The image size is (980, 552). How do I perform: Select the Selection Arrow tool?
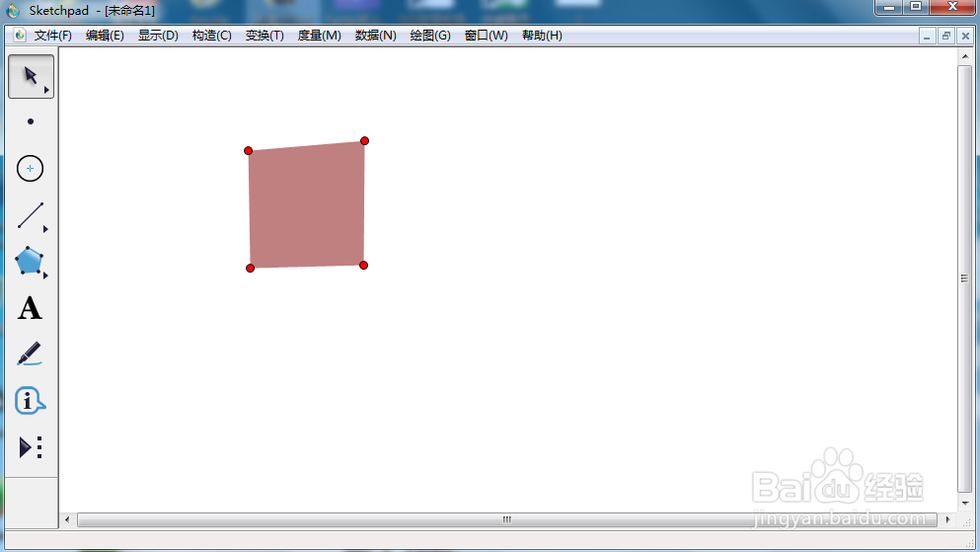(x=31, y=76)
